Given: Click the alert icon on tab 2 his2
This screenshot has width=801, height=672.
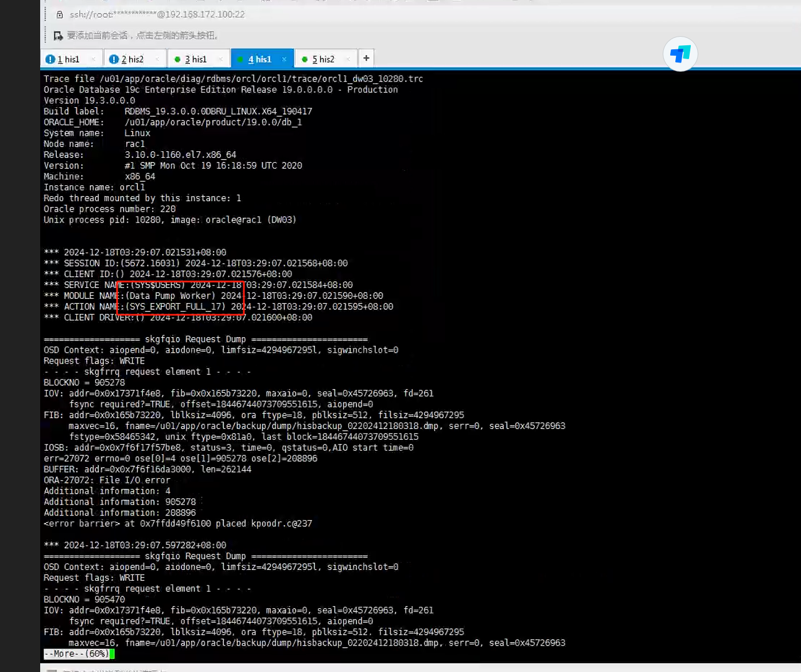Looking at the screenshot, I should coord(114,59).
